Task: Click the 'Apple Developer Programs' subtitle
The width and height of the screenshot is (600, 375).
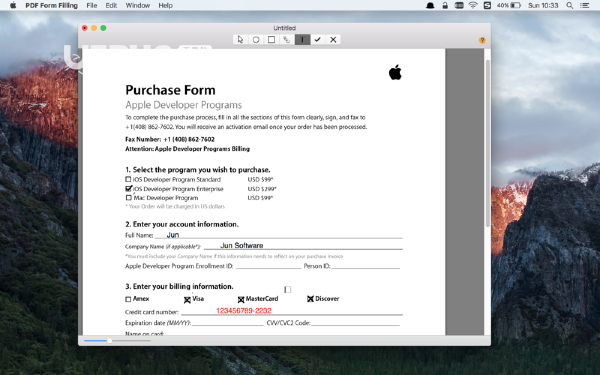Action: click(x=184, y=105)
